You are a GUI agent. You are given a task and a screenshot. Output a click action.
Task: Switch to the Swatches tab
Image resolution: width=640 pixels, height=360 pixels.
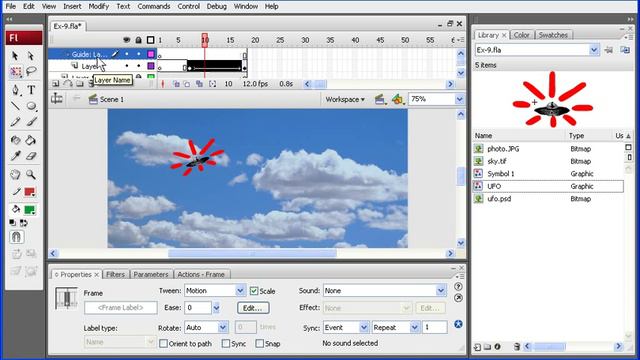tap(553, 35)
